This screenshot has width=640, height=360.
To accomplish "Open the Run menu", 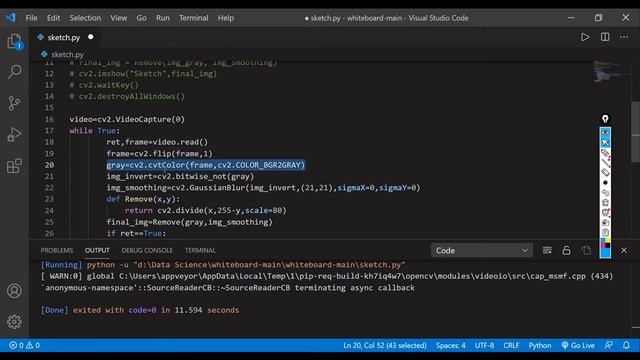I will point(162,18).
